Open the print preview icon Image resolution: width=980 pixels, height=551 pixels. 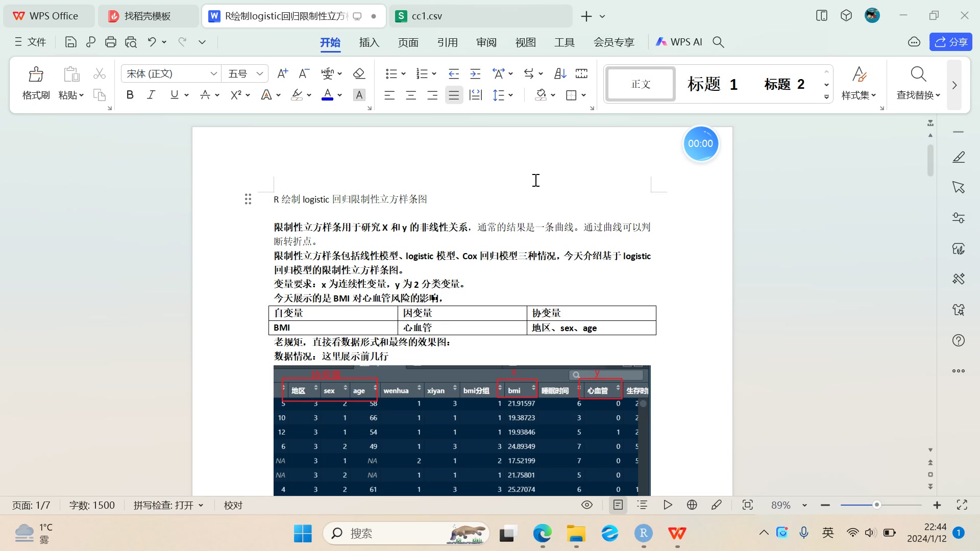click(131, 42)
